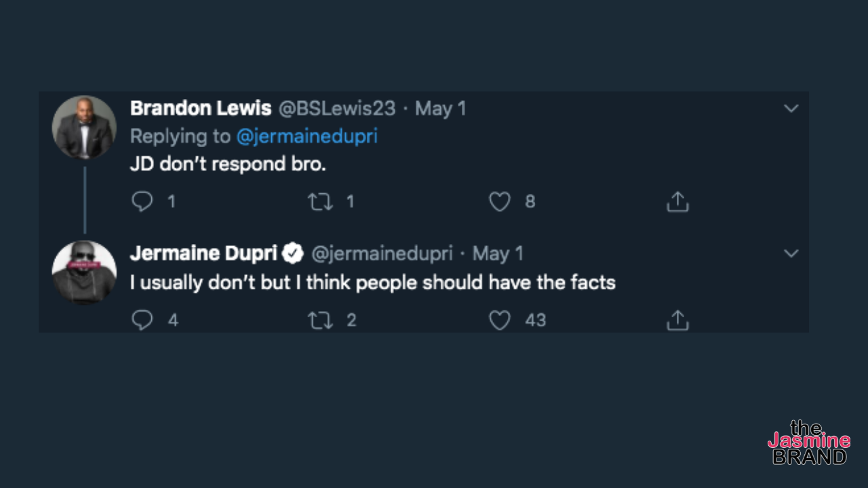The height and width of the screenshot is (488, 868).
Task: Open the @jermainedupri mention link
Action: (307, 136)
